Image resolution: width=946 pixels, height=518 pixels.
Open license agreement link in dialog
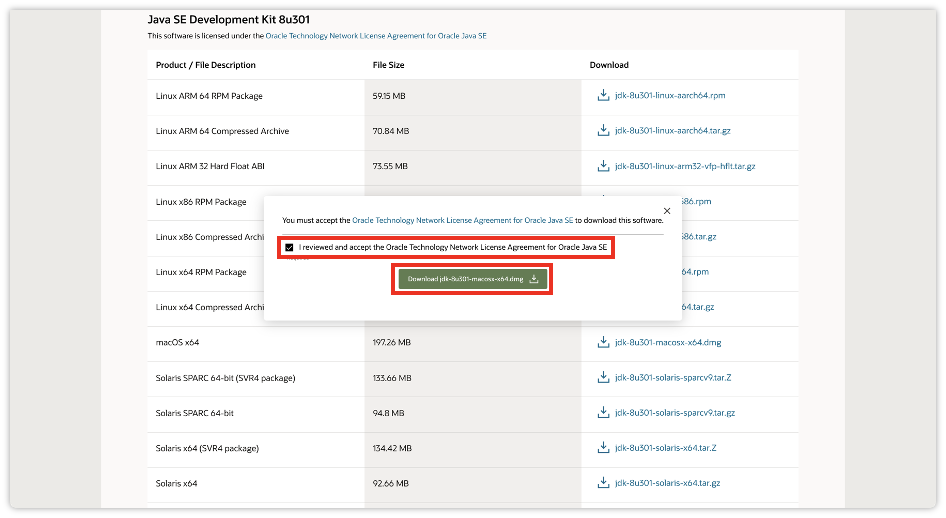463,220
